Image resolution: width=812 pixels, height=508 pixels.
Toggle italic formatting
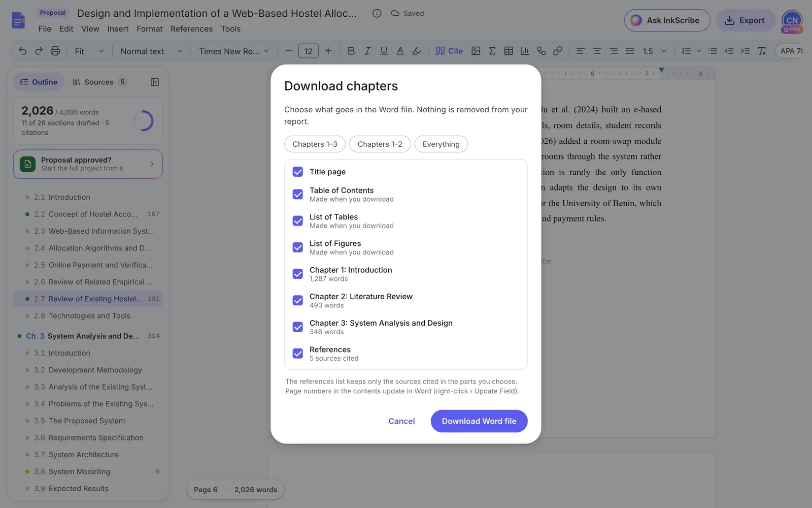[x=367, y=51]
